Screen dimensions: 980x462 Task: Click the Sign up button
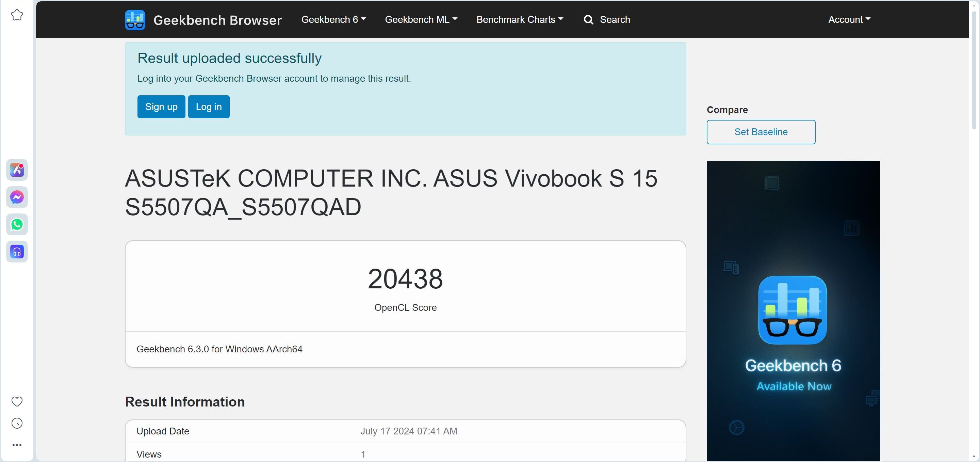click(x=161, y=107)
